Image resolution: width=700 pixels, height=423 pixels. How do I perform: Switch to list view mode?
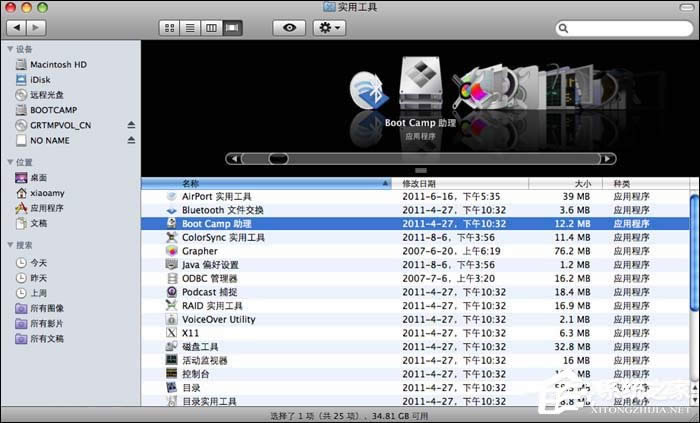pyautogui.click(x=190, y=28)
